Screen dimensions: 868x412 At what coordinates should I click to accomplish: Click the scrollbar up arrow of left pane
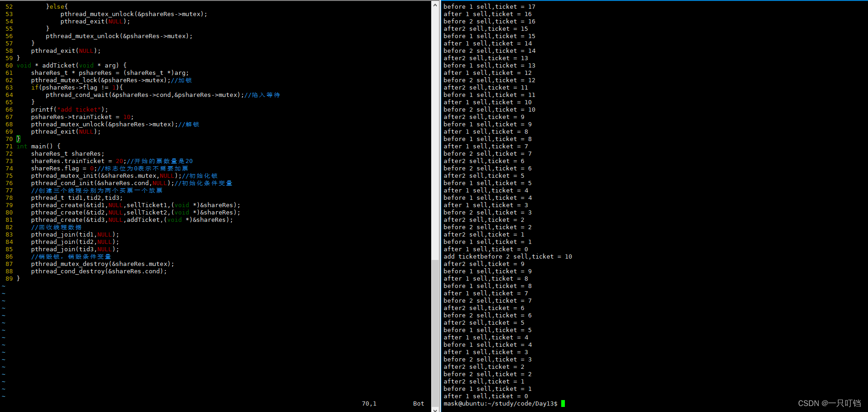click(435, 5)
